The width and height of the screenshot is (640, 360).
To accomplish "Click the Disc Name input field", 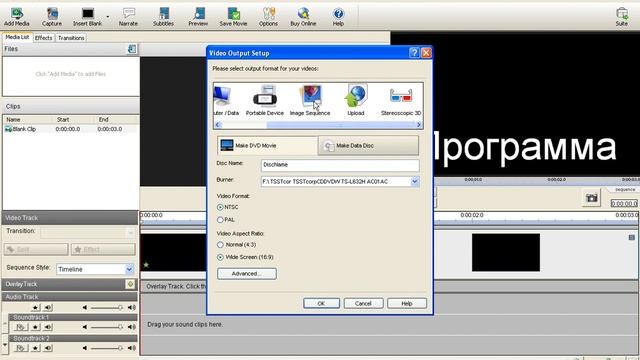I will click(x=340, y=165).
